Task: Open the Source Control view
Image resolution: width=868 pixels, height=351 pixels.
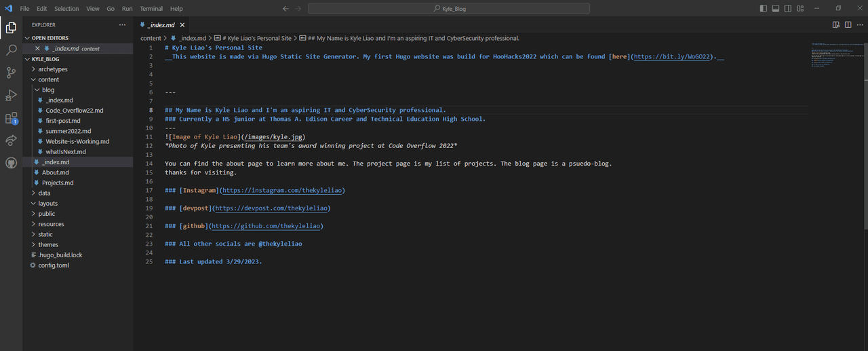Action: (x=11, y=73)
